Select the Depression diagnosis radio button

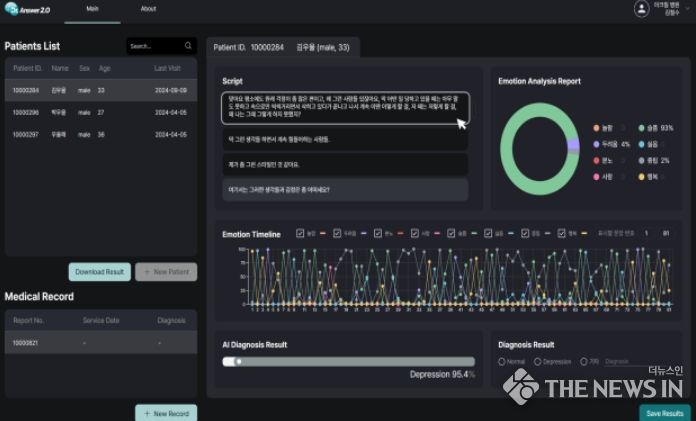pyautogui.click(x=538, y=361)
